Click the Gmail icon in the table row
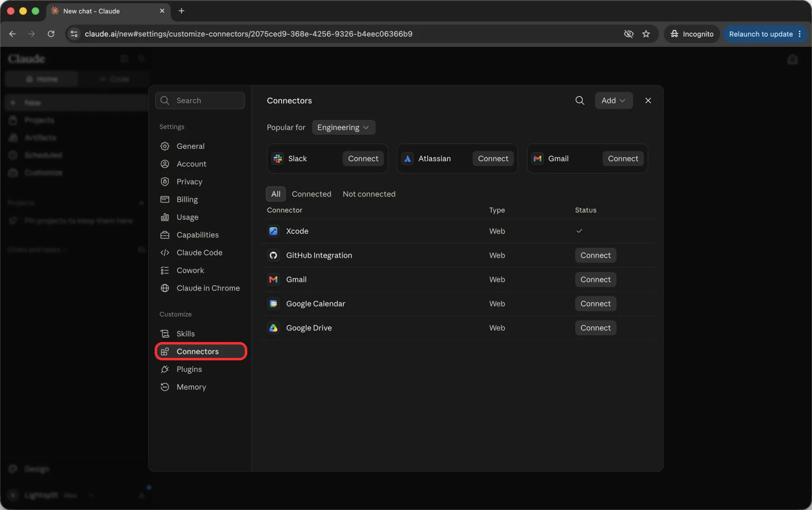Image resolution: width=812 pixels, height=510 pixels. click(273, 279)
